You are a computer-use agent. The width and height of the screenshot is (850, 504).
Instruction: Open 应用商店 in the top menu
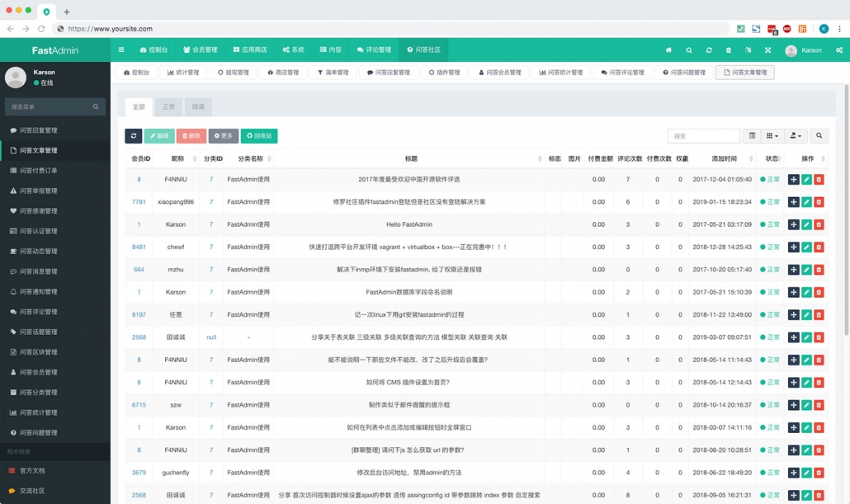250,50
